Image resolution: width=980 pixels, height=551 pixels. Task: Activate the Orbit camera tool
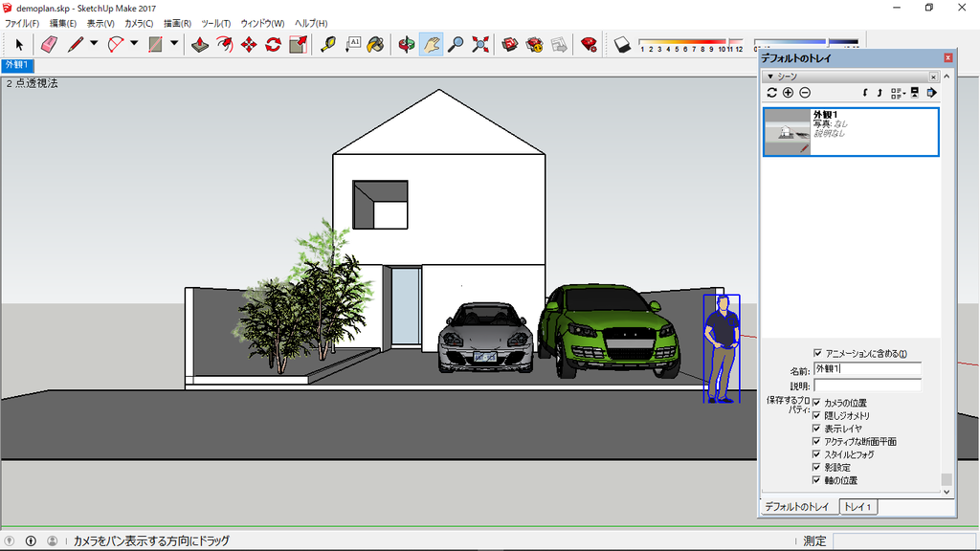point(407,44)
